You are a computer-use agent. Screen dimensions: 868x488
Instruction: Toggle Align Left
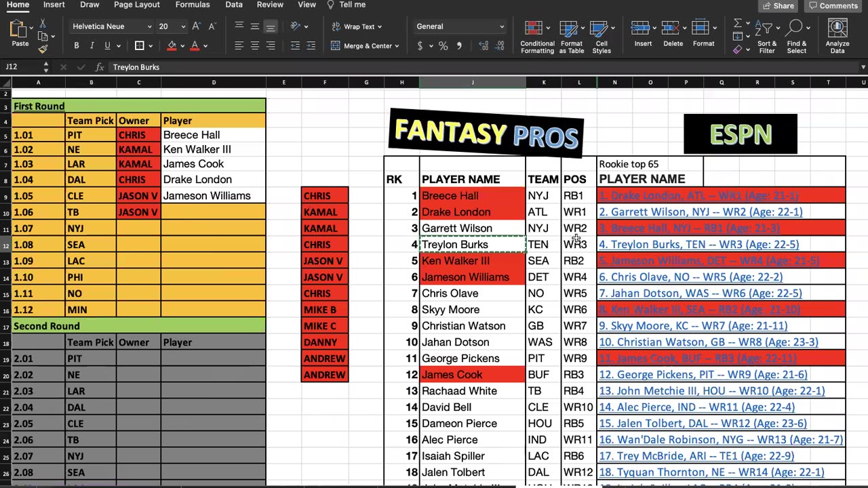[239, 45]
